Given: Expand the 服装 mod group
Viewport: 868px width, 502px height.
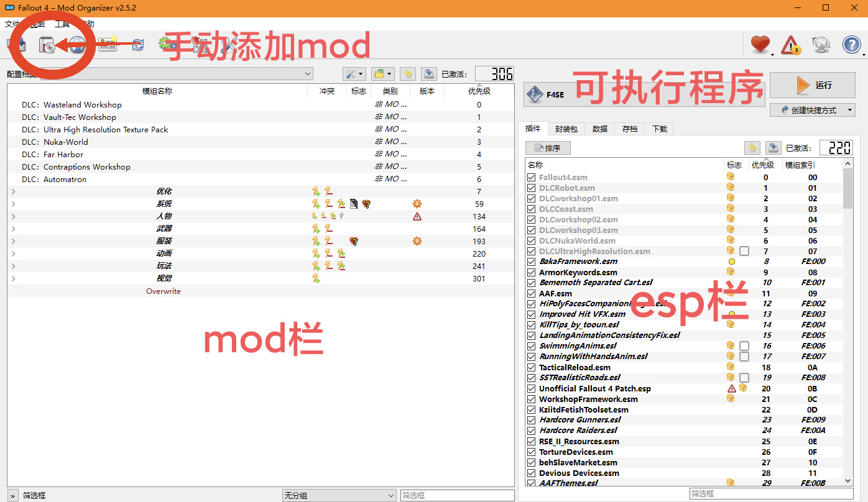Looking at the screenshot, I should pyautogui.click(x=13, y=241).
